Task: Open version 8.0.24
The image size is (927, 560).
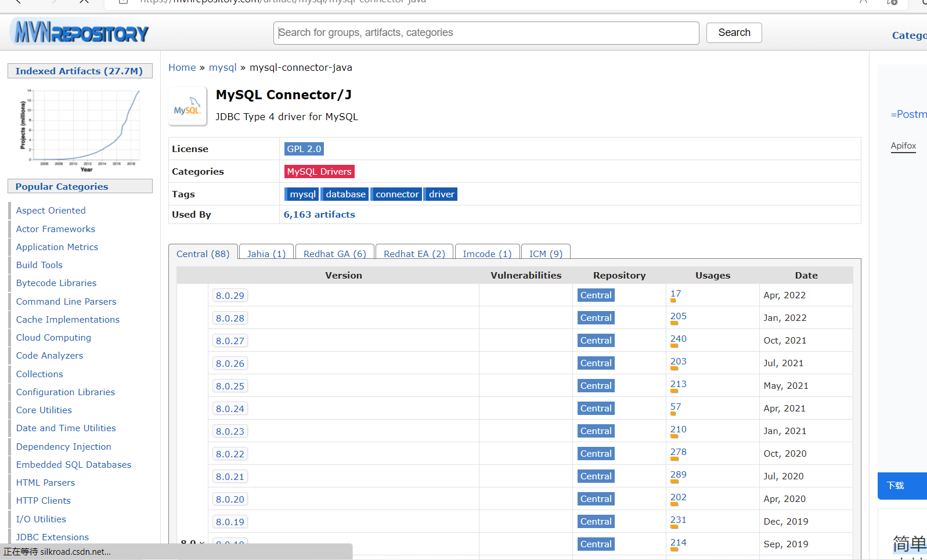Action: click(x=230, y=409)
